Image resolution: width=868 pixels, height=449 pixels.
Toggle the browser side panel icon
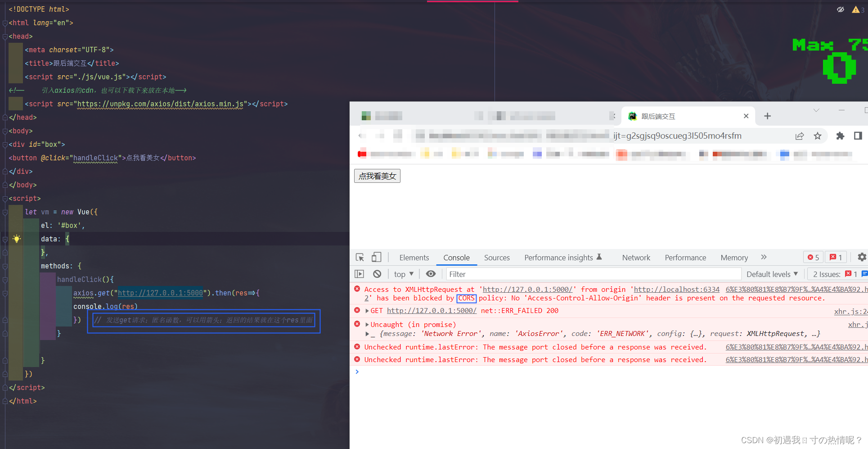[x=858, y=136]
